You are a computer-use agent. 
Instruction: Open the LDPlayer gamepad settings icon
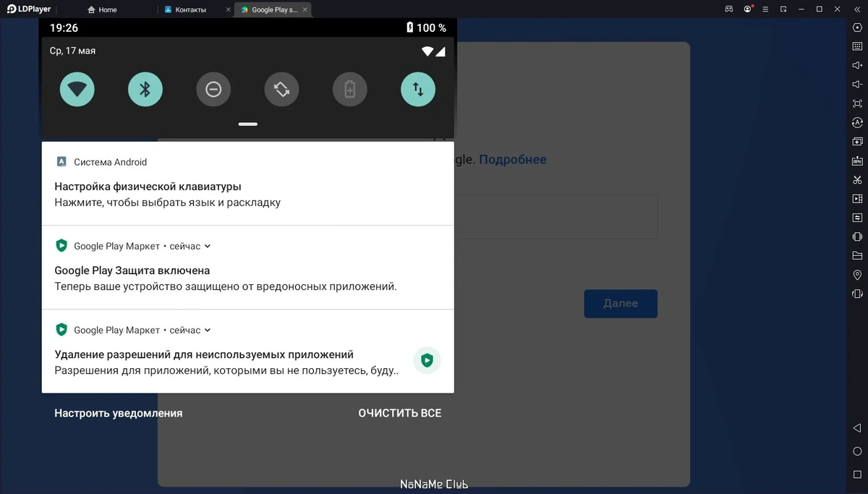(729, 9)
